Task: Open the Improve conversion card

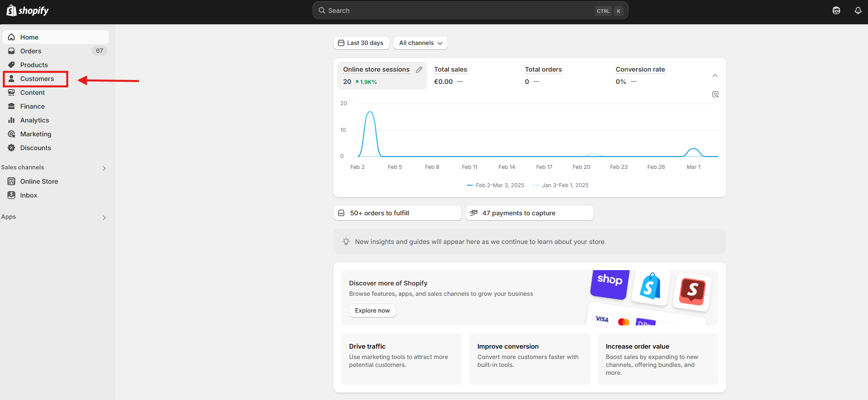Action: click(530, 359)
